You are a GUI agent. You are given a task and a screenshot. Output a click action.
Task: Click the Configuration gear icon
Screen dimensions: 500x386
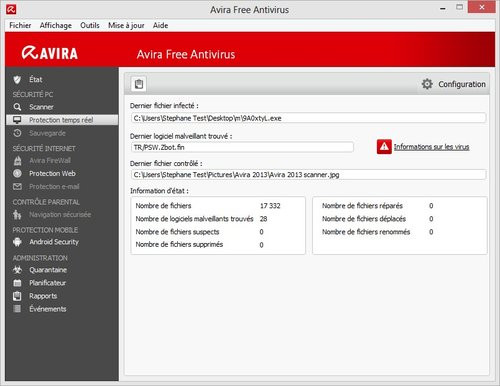click(x=427, y=84)
